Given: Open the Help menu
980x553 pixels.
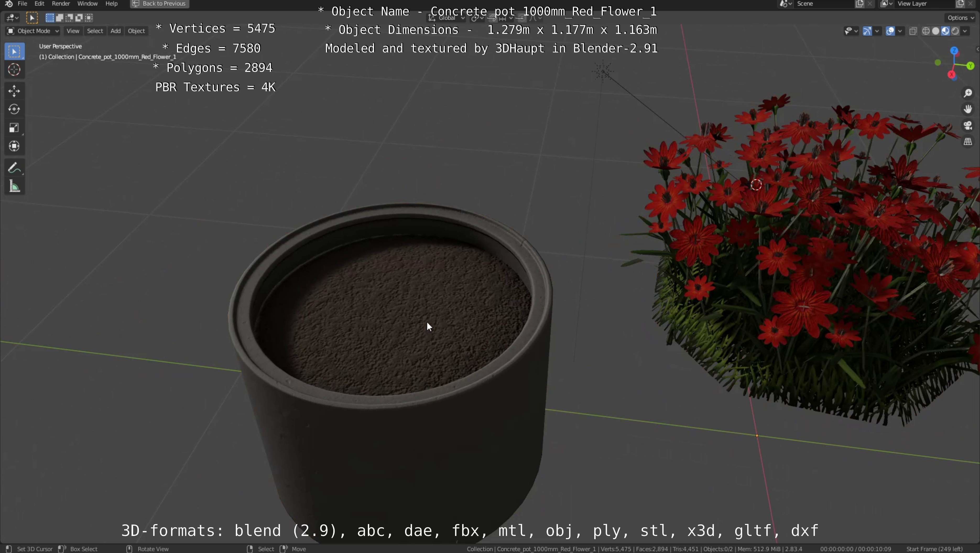Looking at the screenshot, I should 111,4.
